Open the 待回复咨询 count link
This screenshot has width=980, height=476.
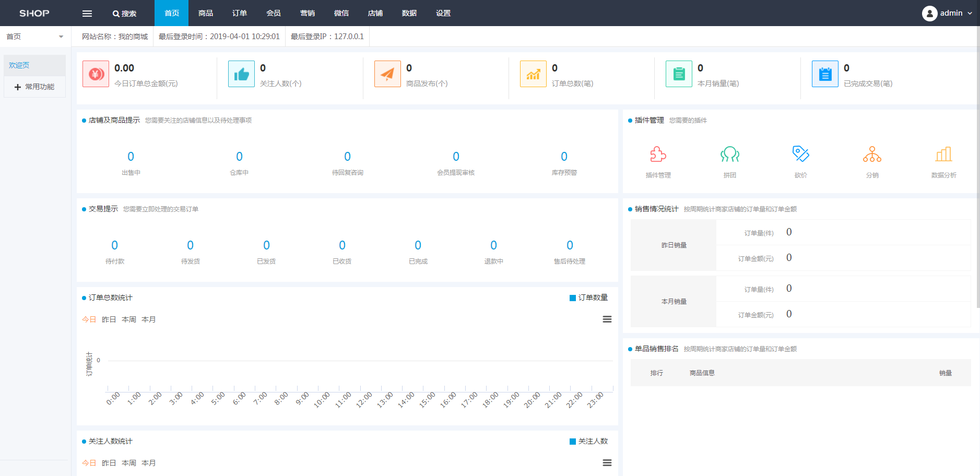point(348,157)
